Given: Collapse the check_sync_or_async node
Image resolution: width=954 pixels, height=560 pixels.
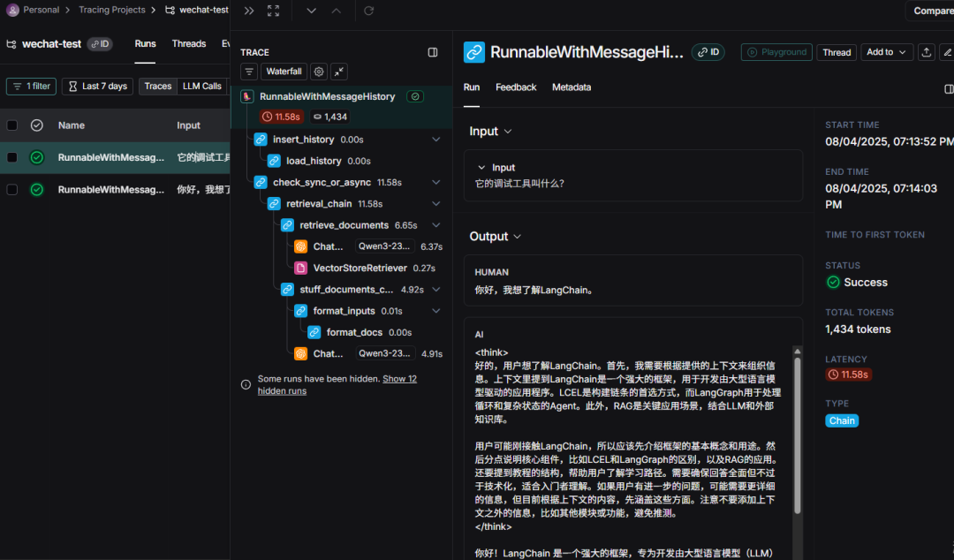Looking at the screenshot, I should [436, 182].
